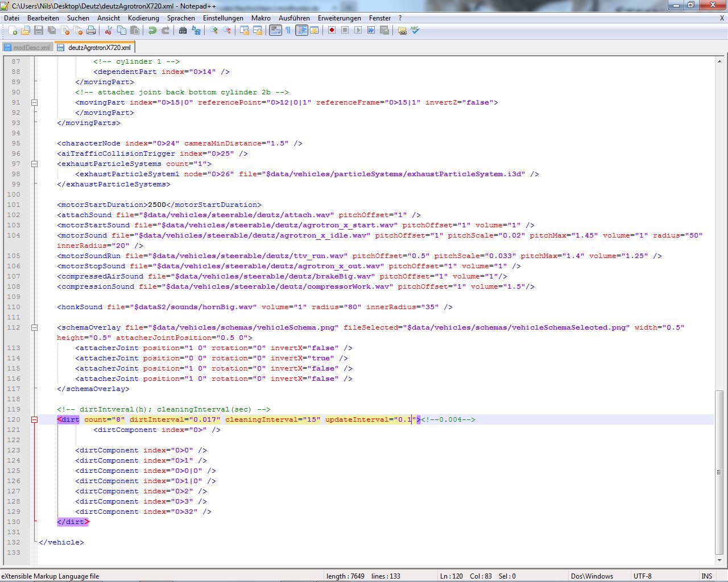Open the Einstellungen menu
This screenshot has height=582, width=728.
point(223,18)
